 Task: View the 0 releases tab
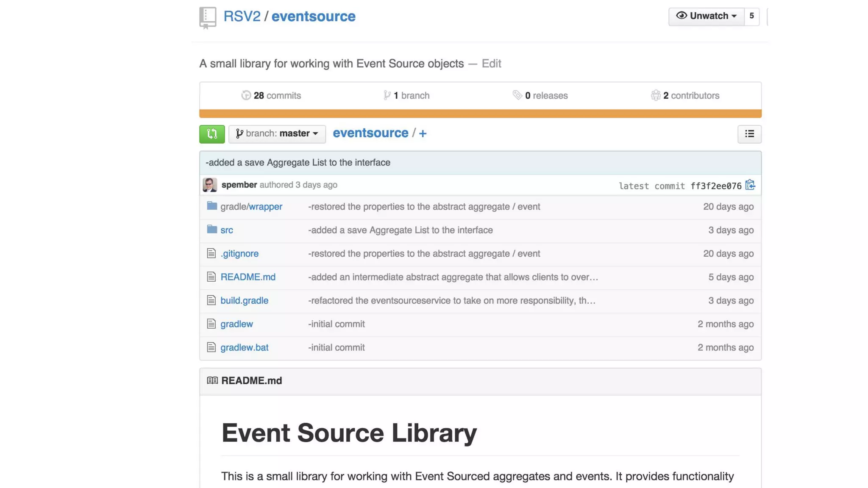(540, 96)
